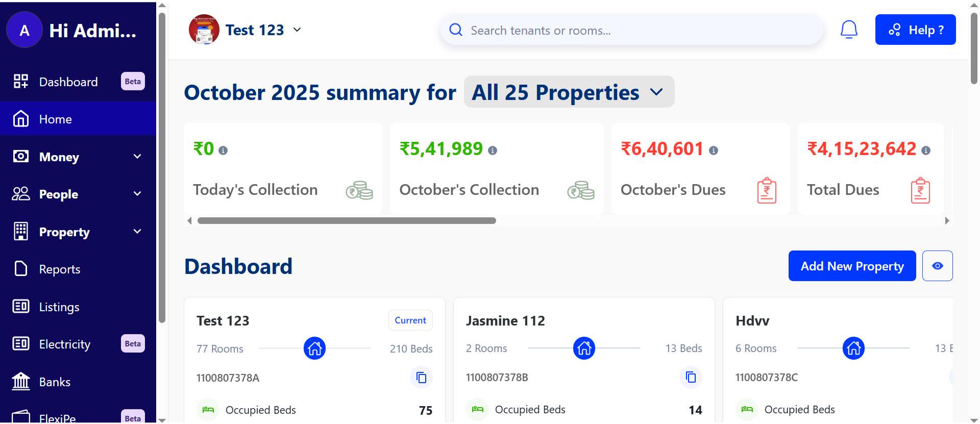
Task: Click info icon beside October's Dues amount
Action: point(714,151)
